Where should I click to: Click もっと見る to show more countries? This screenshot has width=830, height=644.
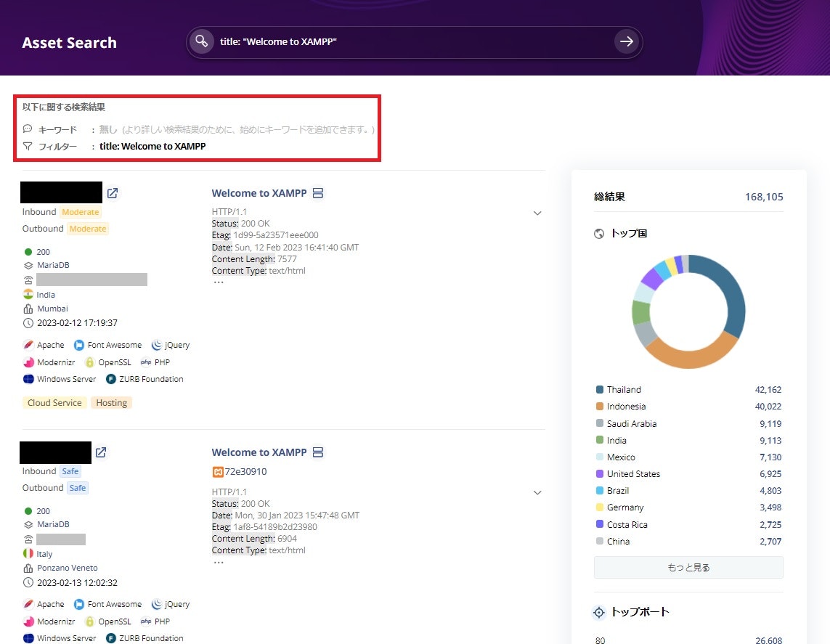pyautogui.click(x=688, y=567)
